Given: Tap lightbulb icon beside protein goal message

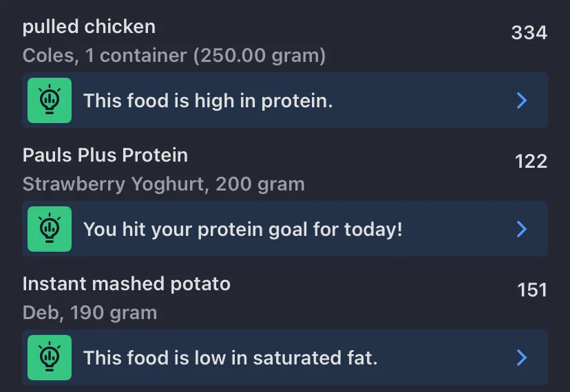Looking at the screenshot, I should (50, 229).
